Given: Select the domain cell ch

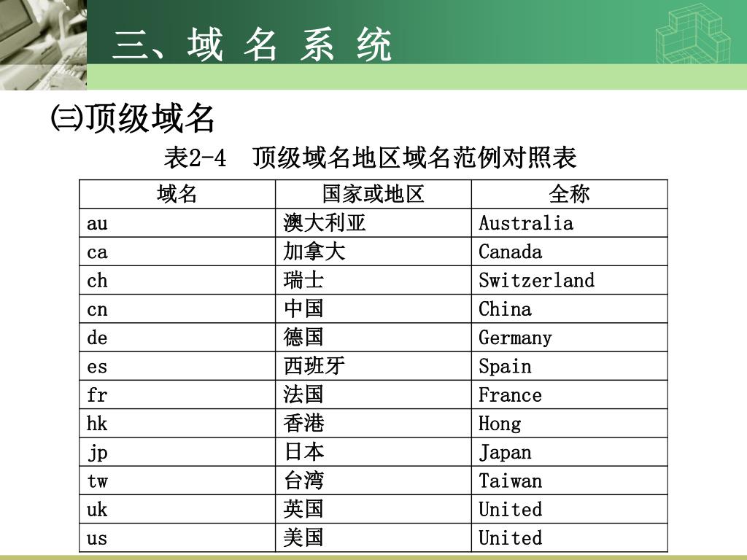Looking at the screenshot, I should click(x=177, y=280).
